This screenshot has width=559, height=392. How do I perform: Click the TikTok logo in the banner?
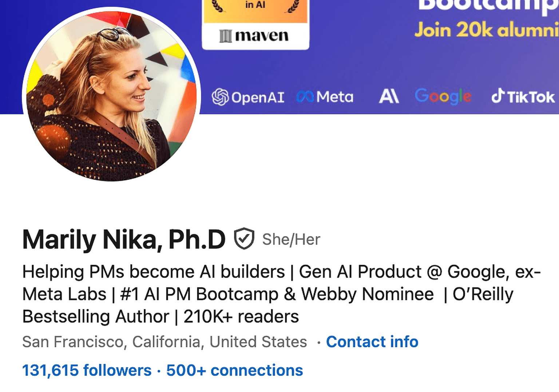[x=523, y=96]
